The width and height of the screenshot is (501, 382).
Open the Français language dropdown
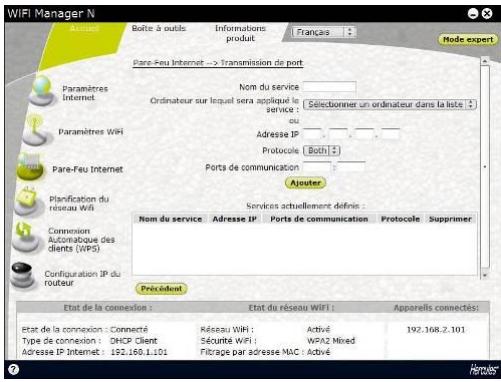(x=323, y=32)
